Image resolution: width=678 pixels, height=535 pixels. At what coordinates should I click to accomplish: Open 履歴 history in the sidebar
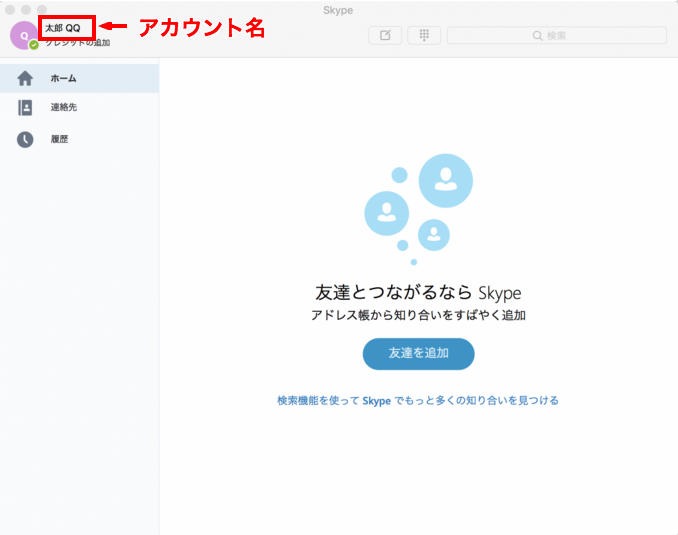click(80, 139)
